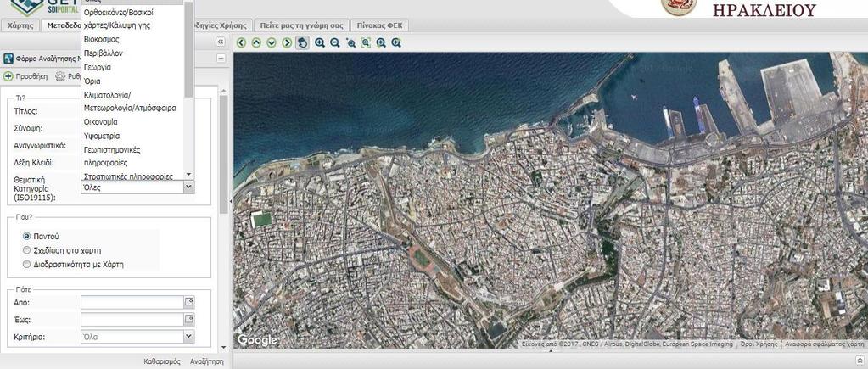The image size is (868, 369).
Task: Click the category dropdown list scrollbar thumb
Action: point(188,48)
